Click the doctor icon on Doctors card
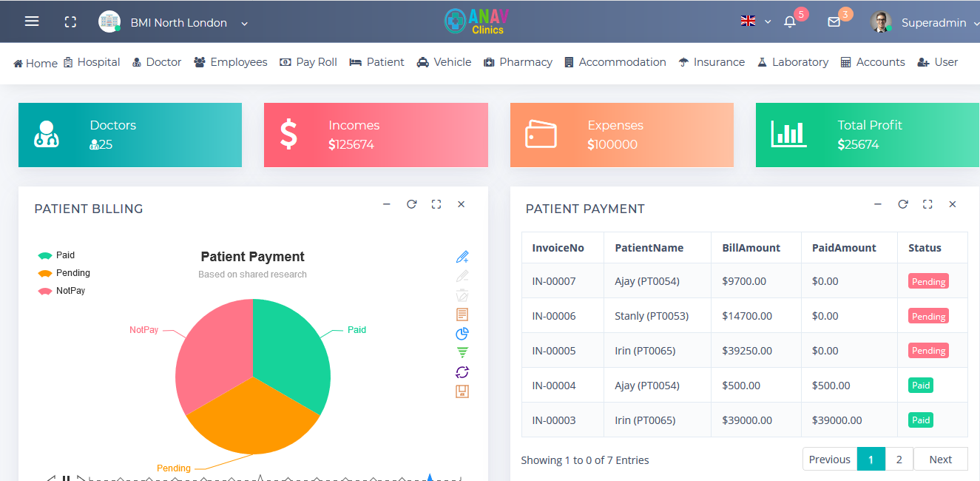Viewport: 980px width, 481px height. point(47,134)
